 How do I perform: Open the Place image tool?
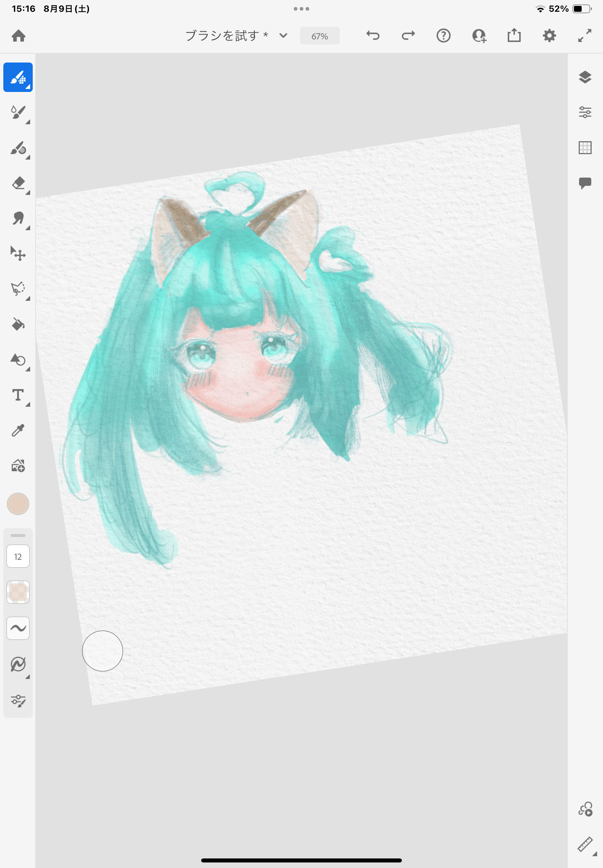(x=18, y=466)
